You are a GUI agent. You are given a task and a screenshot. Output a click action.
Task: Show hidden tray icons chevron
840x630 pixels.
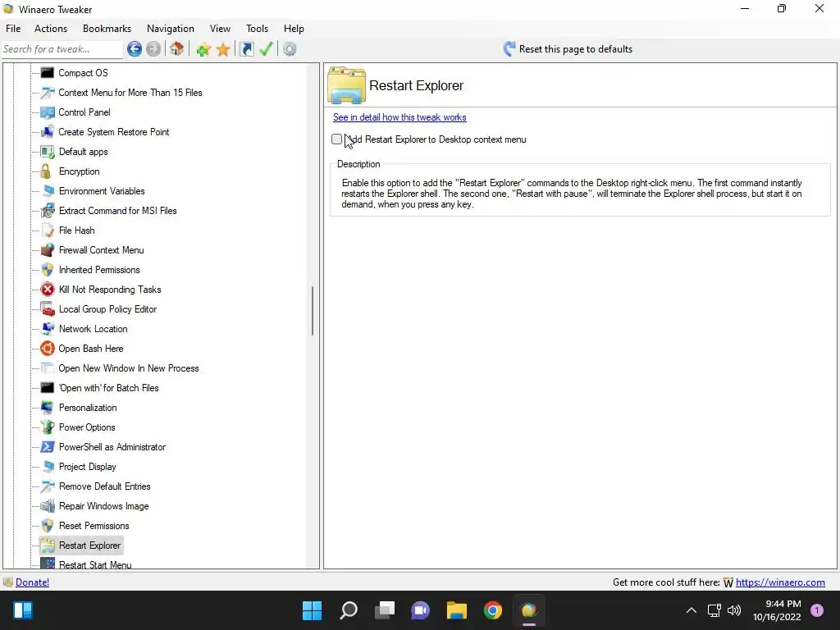tap(692, 610)
